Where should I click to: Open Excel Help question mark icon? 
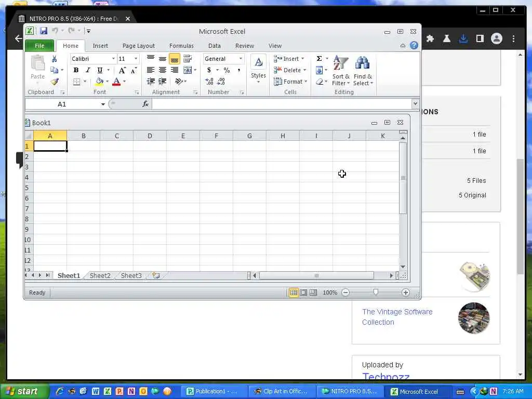414,46
